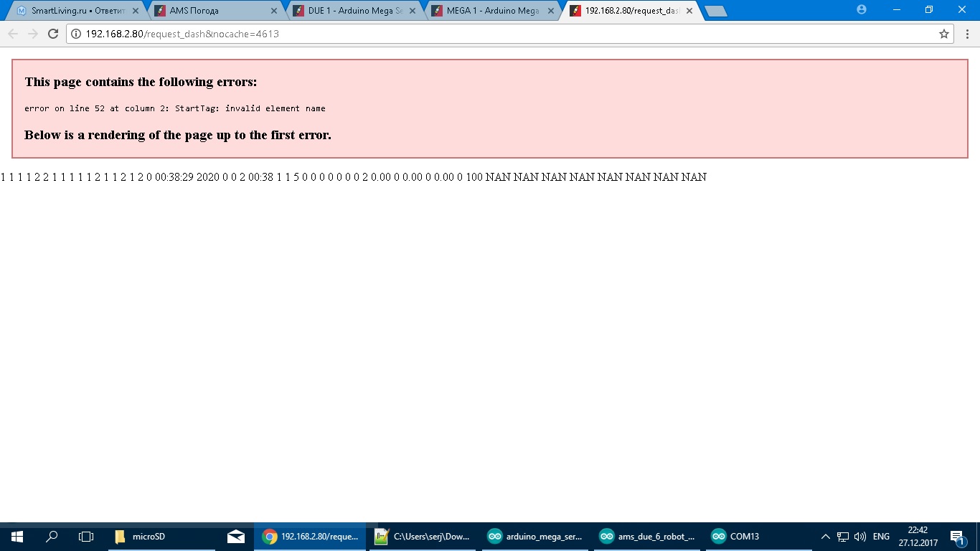Click the page info icon in address bar
980x551 pixels.
[75, 33]
